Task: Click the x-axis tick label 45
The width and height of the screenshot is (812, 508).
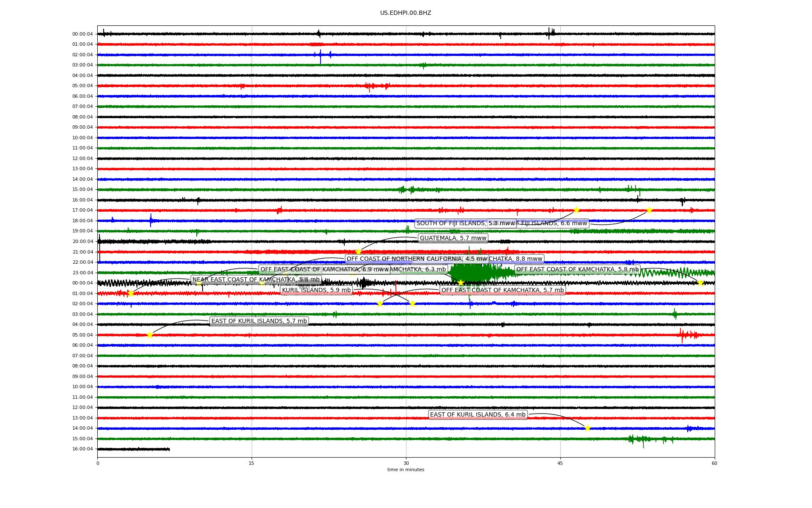Action: pyautogui.click(x=560, y=463)
